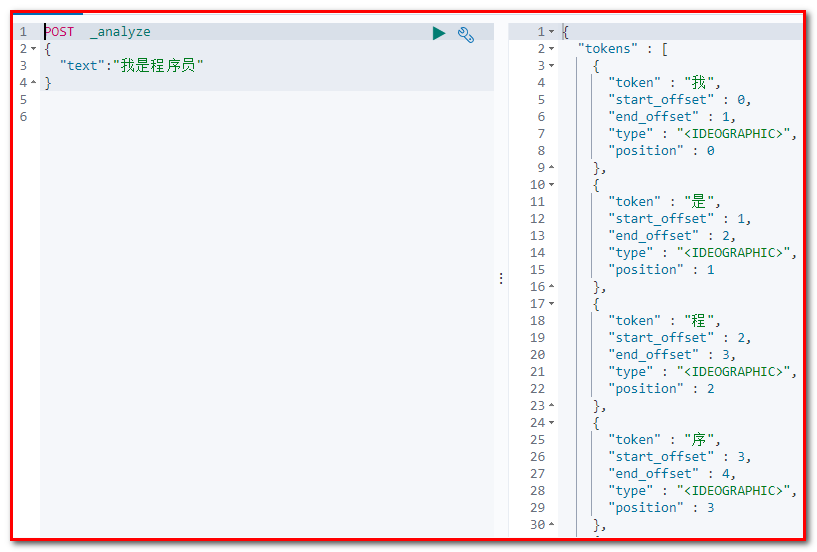Click the "我是程序员" text value
The image size is (817, 552).
(160, 66)
